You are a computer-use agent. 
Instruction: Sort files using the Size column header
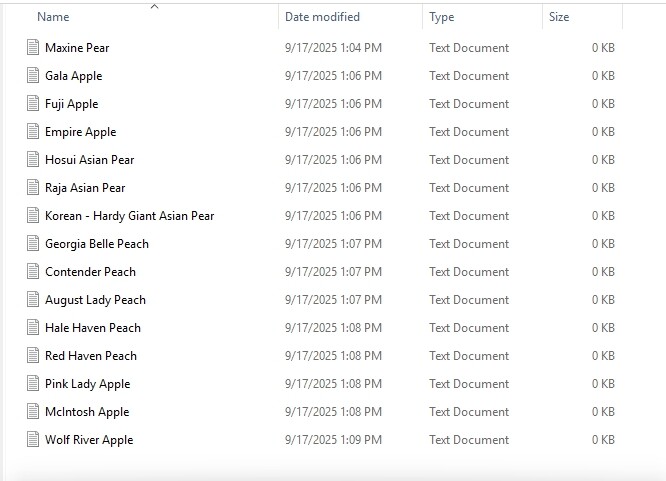click(558, 17)
